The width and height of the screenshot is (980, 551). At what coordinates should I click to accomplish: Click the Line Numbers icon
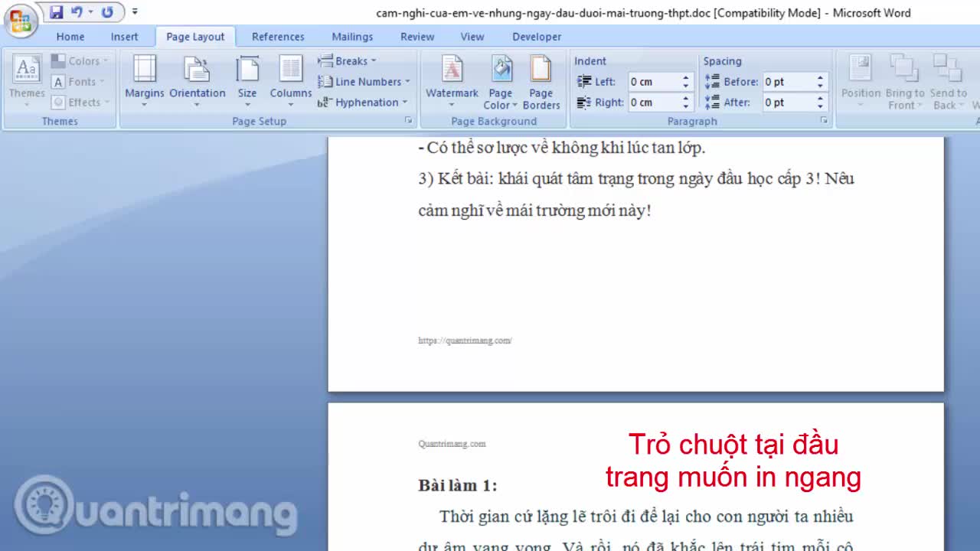point(325,82)
